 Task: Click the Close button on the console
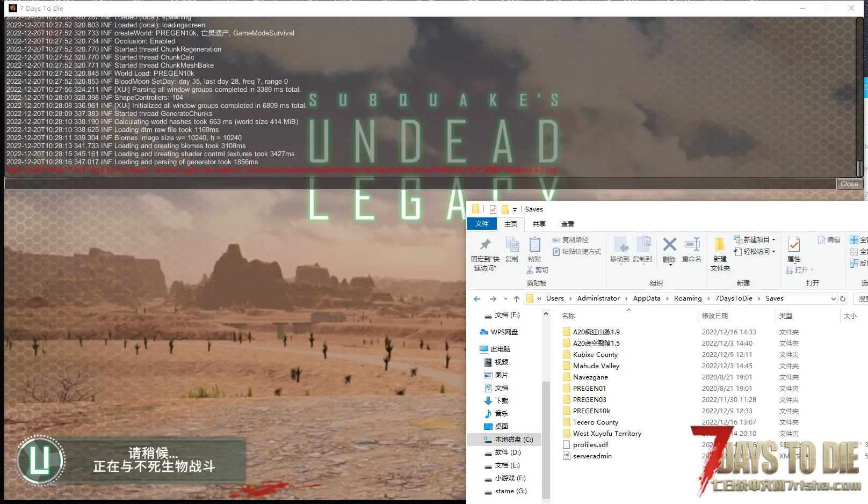[x=849, y=184]
